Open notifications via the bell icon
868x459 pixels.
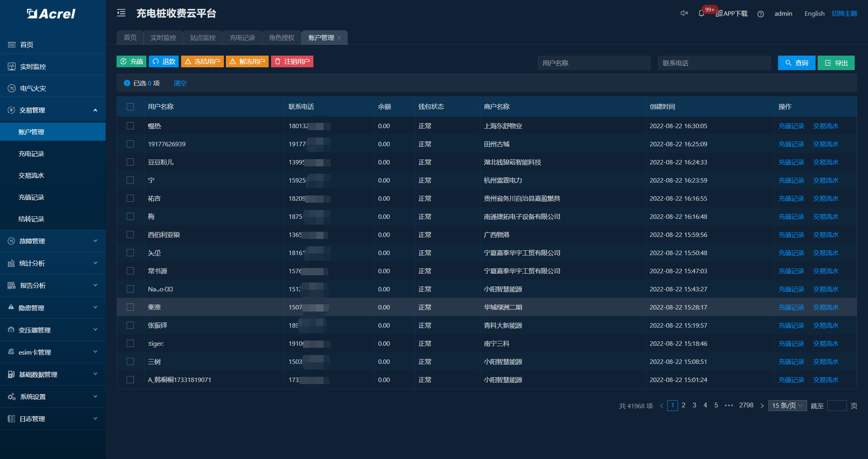pyautogui.click(x=701, y=13)
